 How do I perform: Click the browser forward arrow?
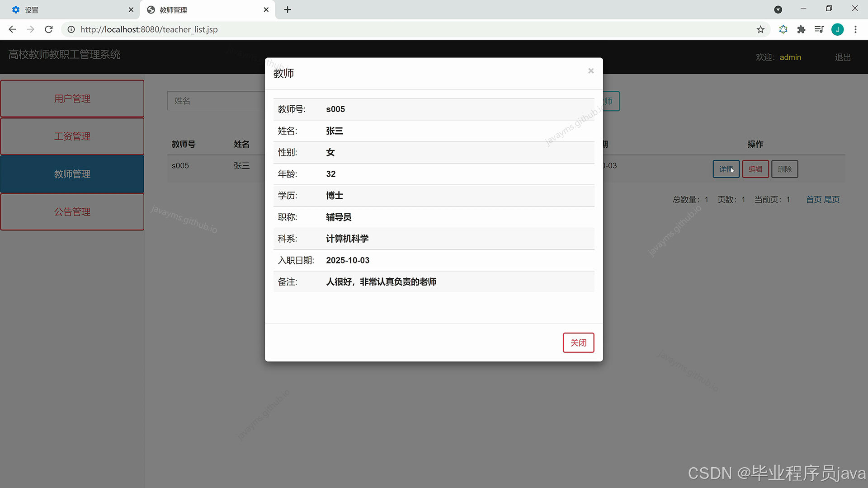30,29
